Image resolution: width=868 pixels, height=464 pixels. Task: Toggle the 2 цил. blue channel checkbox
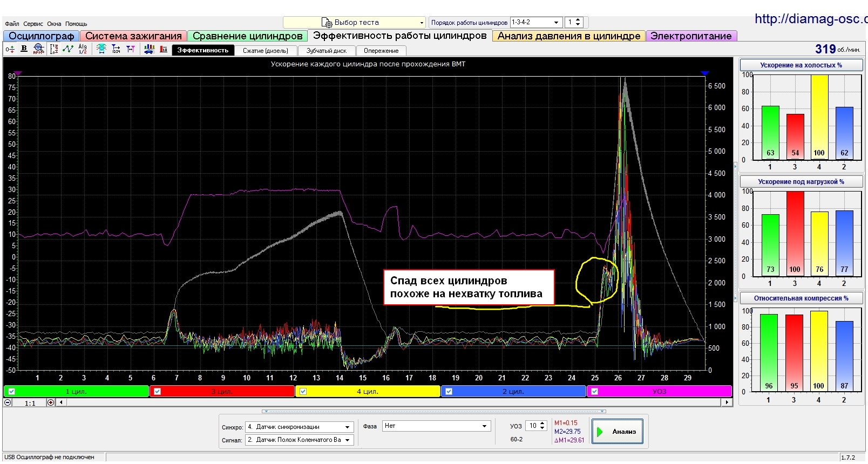[449, 392]
